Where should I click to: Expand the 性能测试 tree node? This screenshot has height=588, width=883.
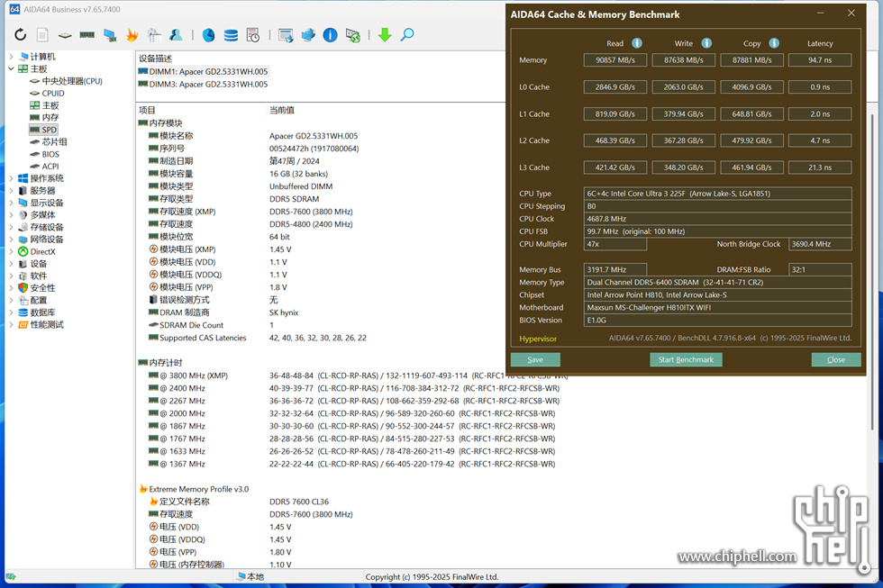[x=11, y=325]
